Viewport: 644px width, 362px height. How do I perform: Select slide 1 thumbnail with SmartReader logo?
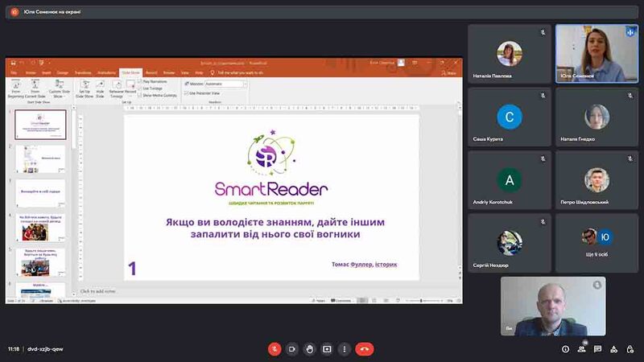tap(40, 125)
